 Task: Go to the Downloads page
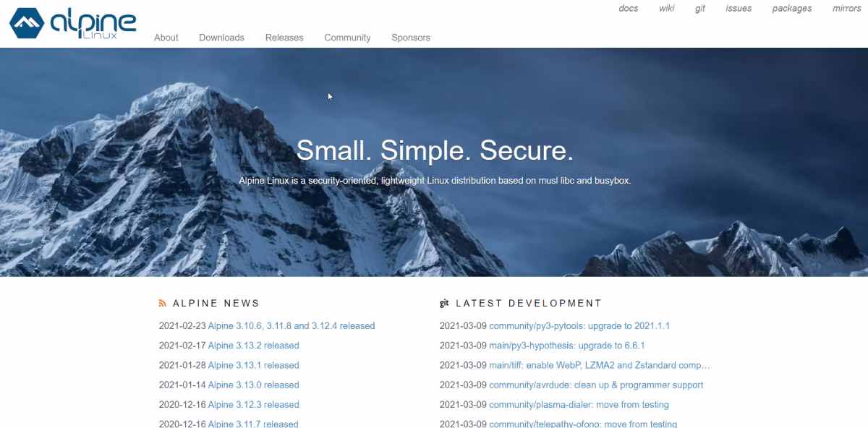click(x=221, y=38)
